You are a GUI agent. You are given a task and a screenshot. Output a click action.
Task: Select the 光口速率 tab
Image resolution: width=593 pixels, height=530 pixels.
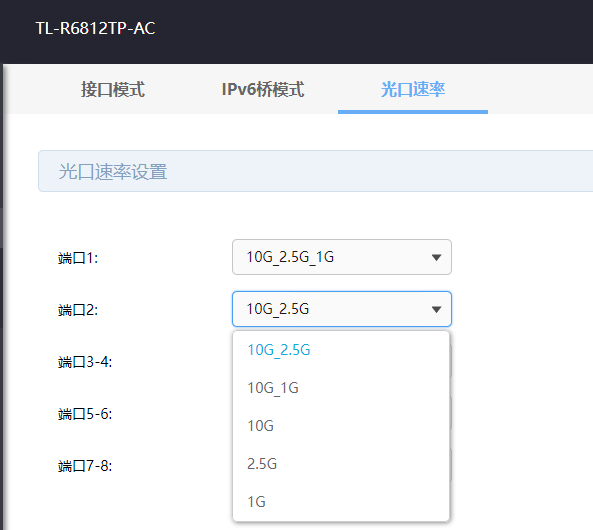(413, 90)
